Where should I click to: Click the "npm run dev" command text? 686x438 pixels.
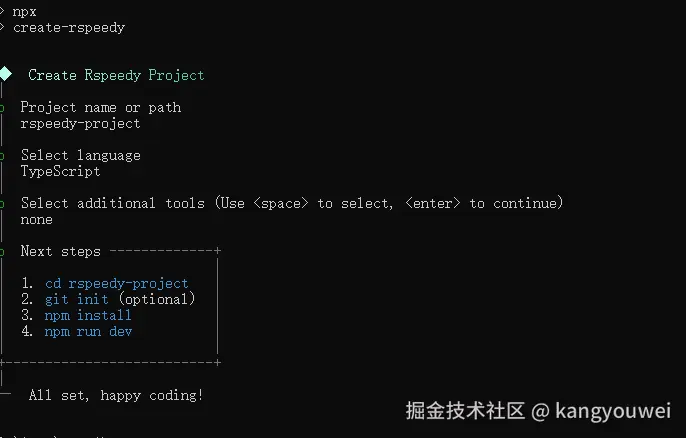click(x=88, y=331)
